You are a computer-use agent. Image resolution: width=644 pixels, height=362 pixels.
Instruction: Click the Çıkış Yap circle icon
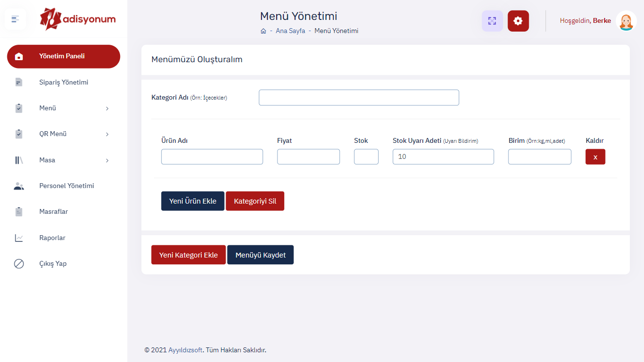19,264
